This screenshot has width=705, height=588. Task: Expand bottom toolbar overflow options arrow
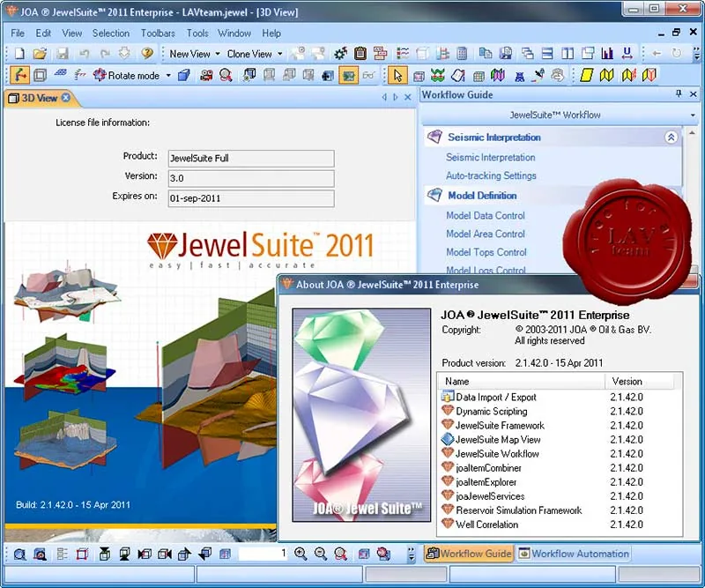[x=411, y=555]
